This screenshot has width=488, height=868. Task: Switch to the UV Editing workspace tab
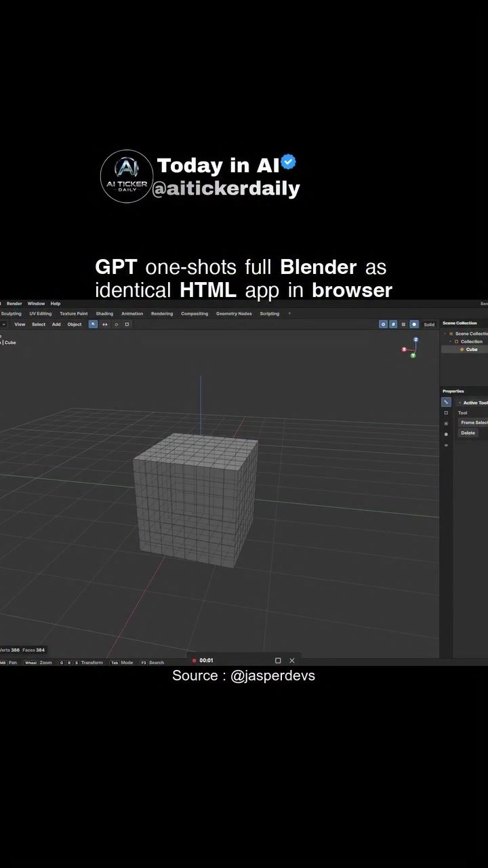[x=40, y=314]
